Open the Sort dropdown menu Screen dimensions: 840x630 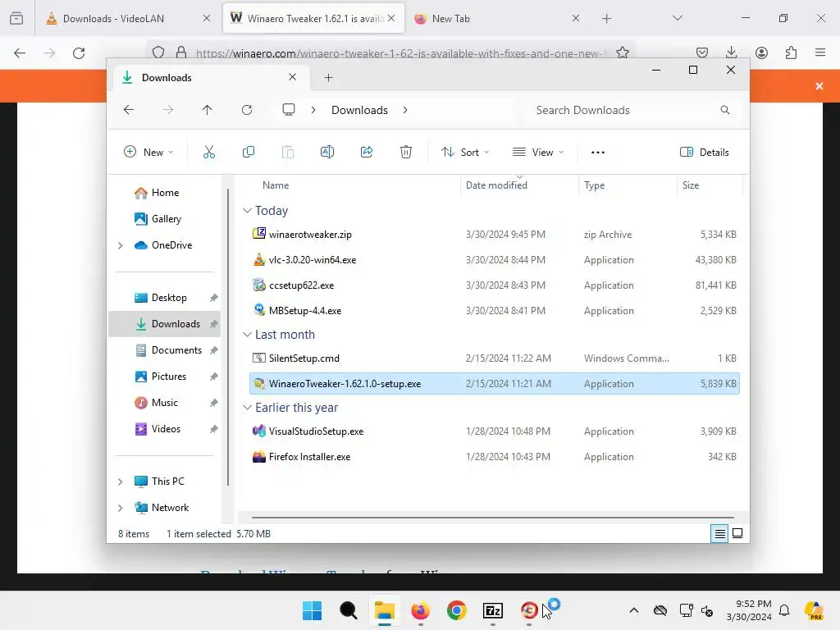pyautogui.click(x=464, y=152)
